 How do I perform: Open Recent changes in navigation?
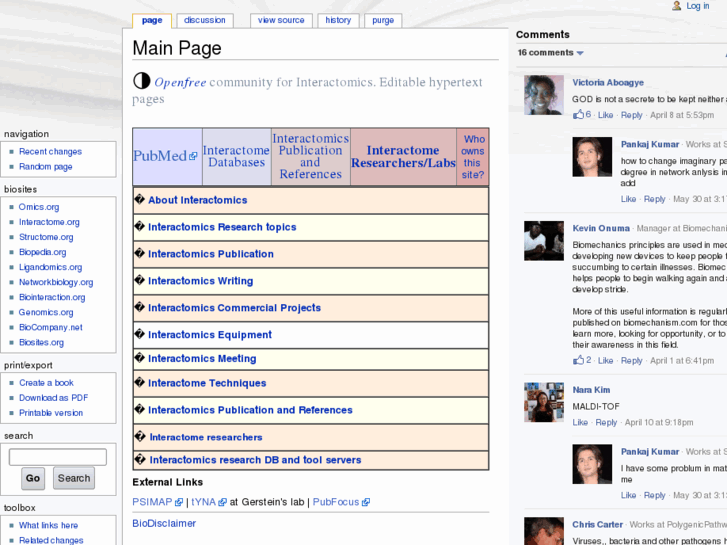tap(50, 152)
